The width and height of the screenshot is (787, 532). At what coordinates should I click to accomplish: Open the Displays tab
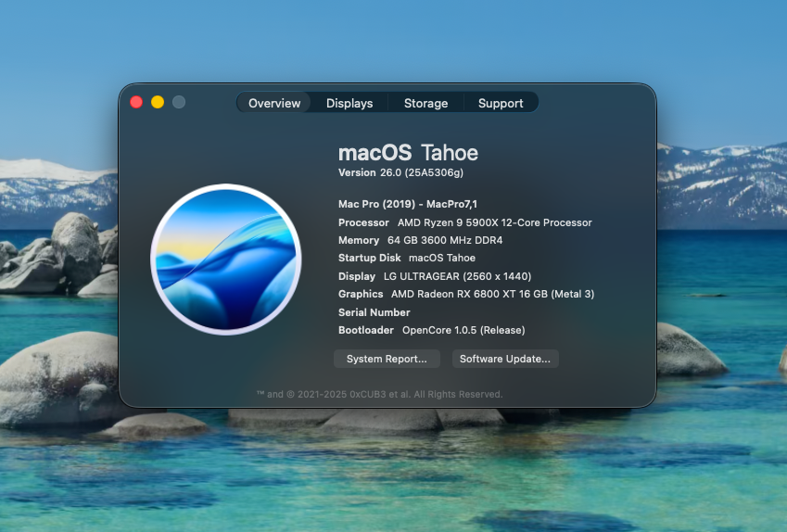[x=349, y=103]
